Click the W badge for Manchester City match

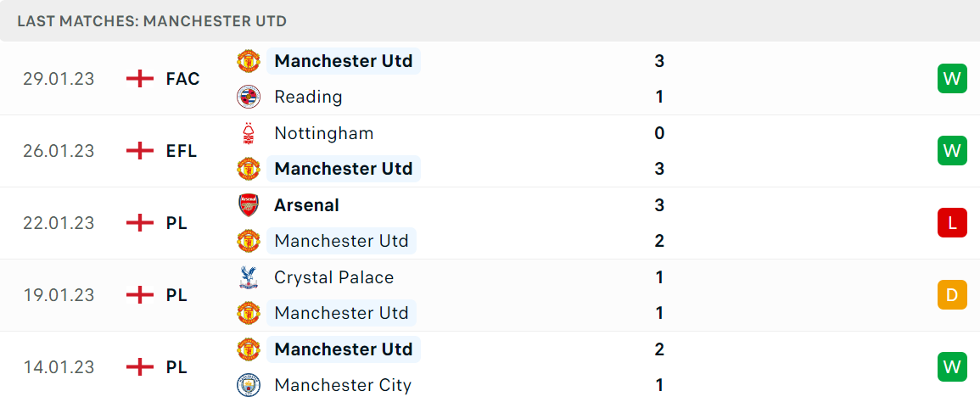click(952, 366)
